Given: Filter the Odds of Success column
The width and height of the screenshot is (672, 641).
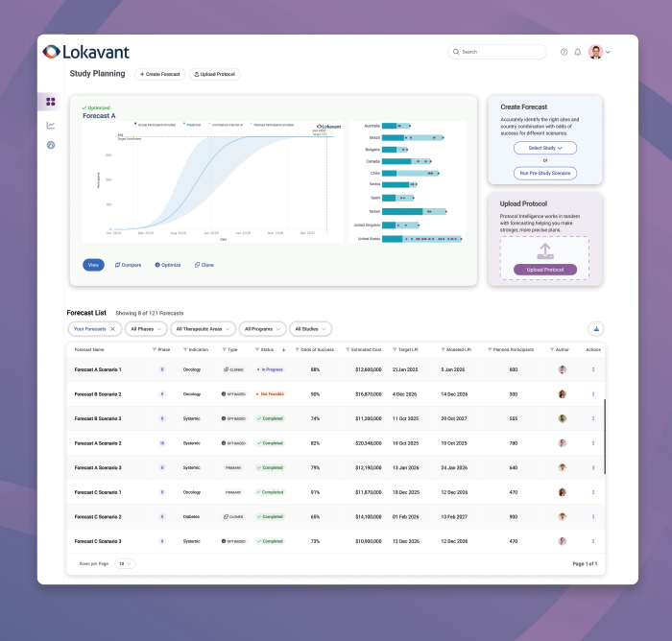Looking at the screenshot, I should pyautogui.click(x=297, y=349).
